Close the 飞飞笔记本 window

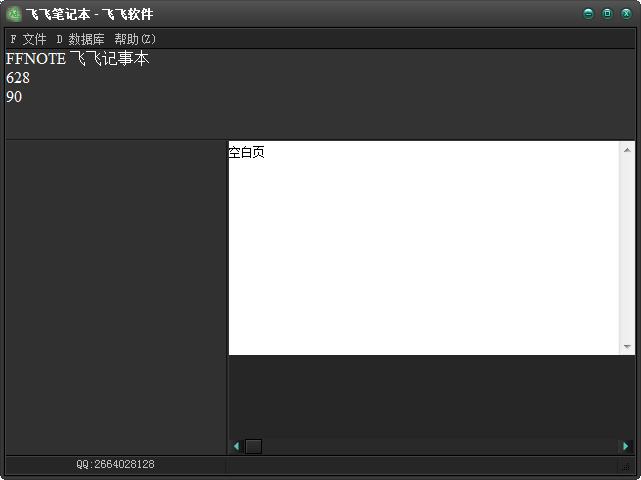pos(626,13)
